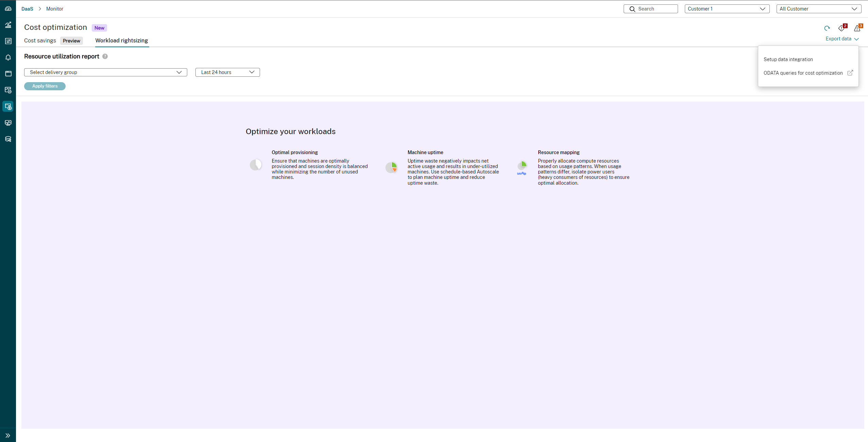Click the New badge by Cost optimization
The height and width of the screenshot is (442, 868).
click(x=99, y=28)
